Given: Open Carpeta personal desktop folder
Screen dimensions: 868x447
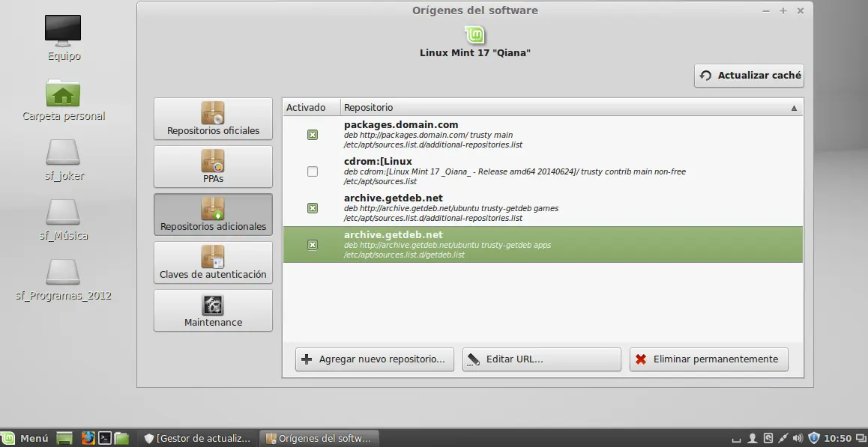Looking at the screenshot, I should pyautogui.click(x=63, y=100).
